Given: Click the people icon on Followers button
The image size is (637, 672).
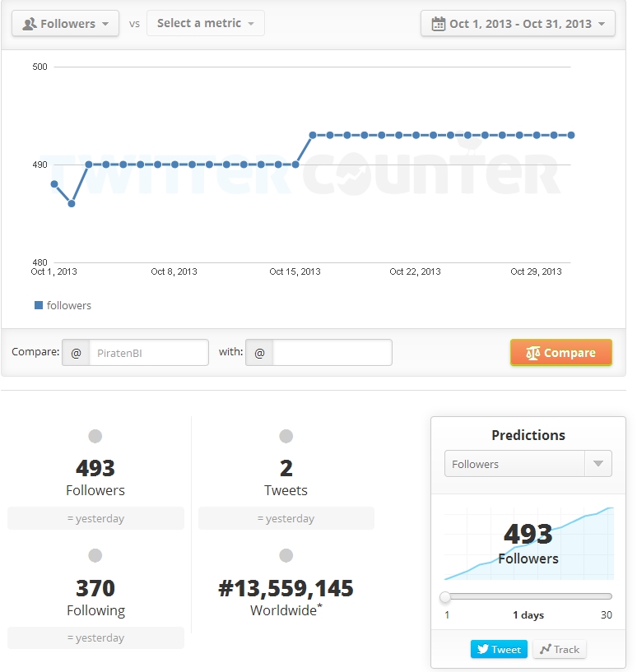Looking at the screenshot, I should tap(30, 24).
